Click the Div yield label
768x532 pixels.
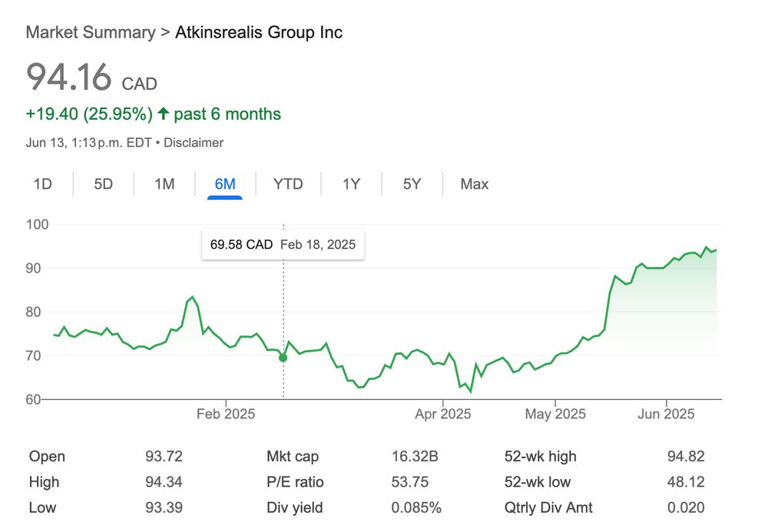[294, 507]
